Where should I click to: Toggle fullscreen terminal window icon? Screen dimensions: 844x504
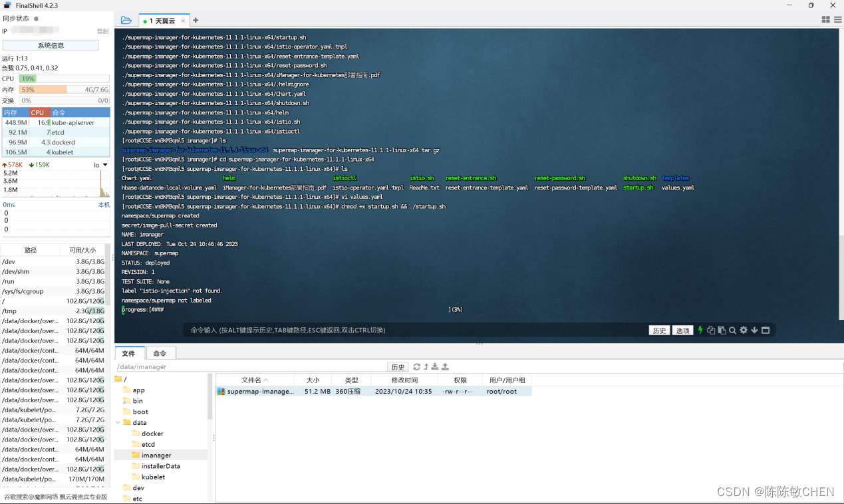click(x=766, y=330)
